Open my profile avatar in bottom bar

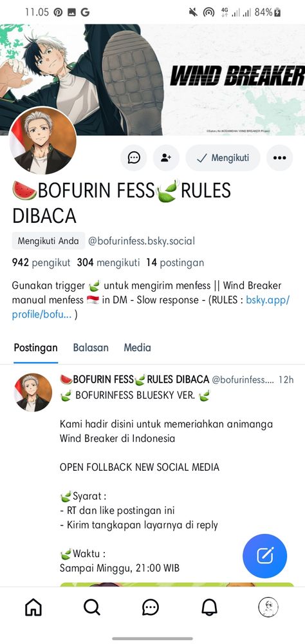(x=268, y=607)
